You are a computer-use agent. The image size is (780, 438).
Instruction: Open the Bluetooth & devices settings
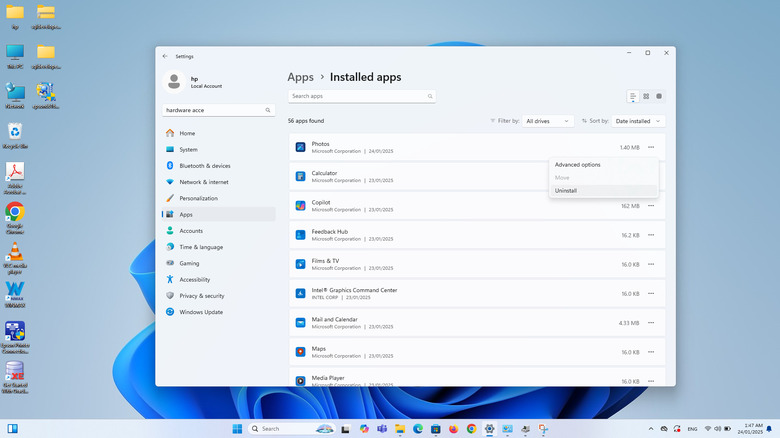204,165
